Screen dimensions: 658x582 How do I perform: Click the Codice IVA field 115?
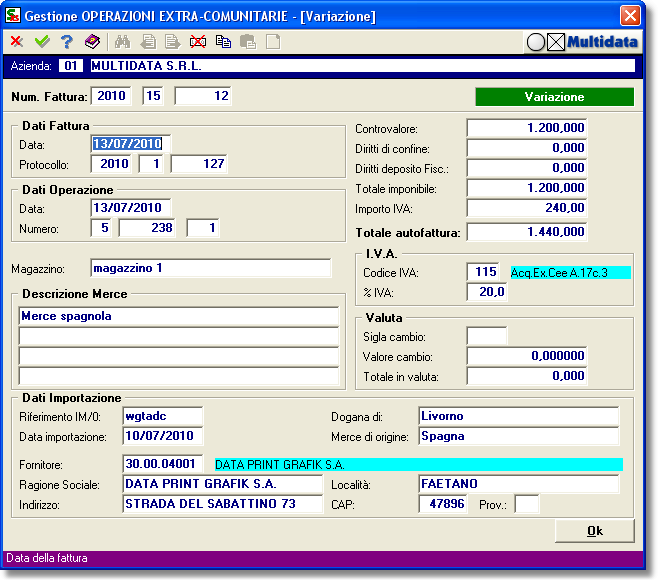tap(483, 272)
